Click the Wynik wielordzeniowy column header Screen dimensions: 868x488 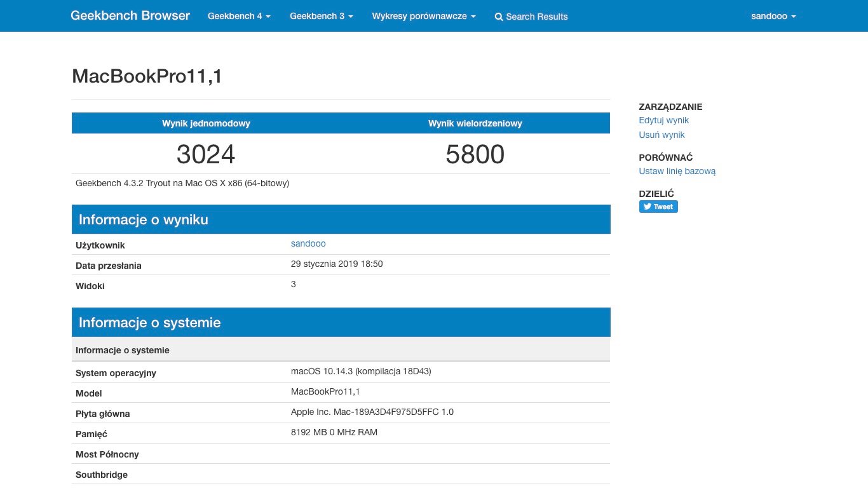coord(475,123)
